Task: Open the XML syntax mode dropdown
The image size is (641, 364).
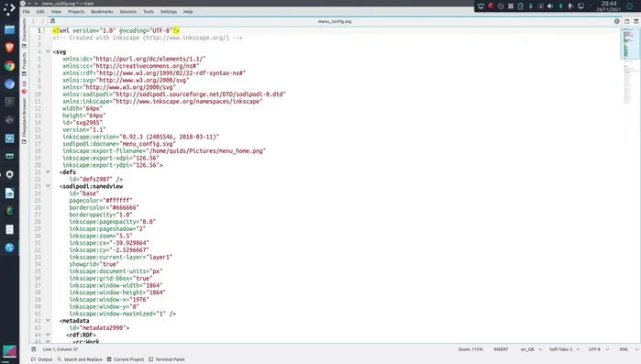Action: (628, 349)
